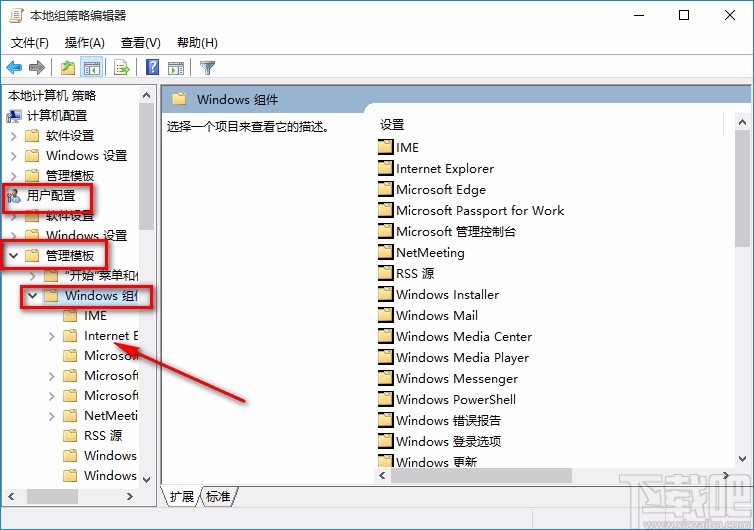
Task: Open help with the question mark icon
Action: pos(152,67)
